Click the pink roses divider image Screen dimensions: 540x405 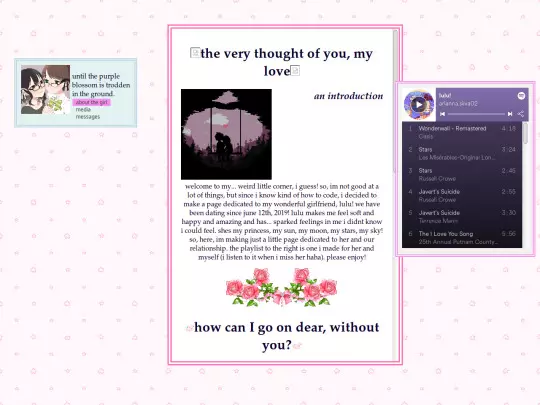pos(281,287)
